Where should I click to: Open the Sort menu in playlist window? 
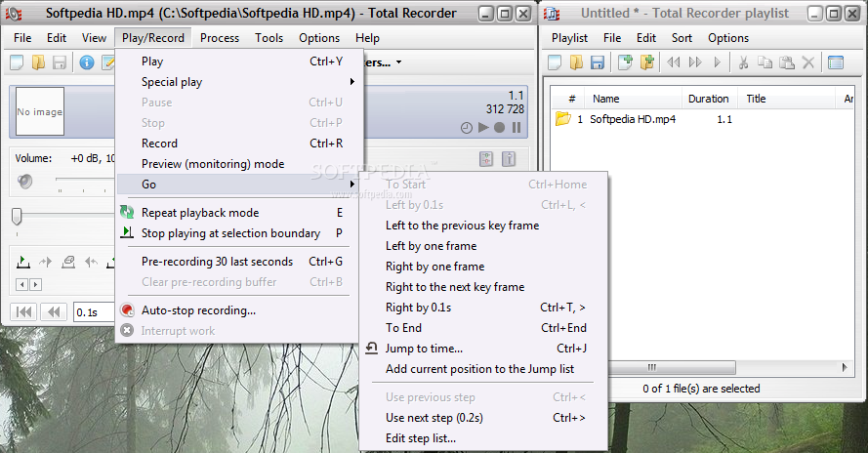coord(682,38)
